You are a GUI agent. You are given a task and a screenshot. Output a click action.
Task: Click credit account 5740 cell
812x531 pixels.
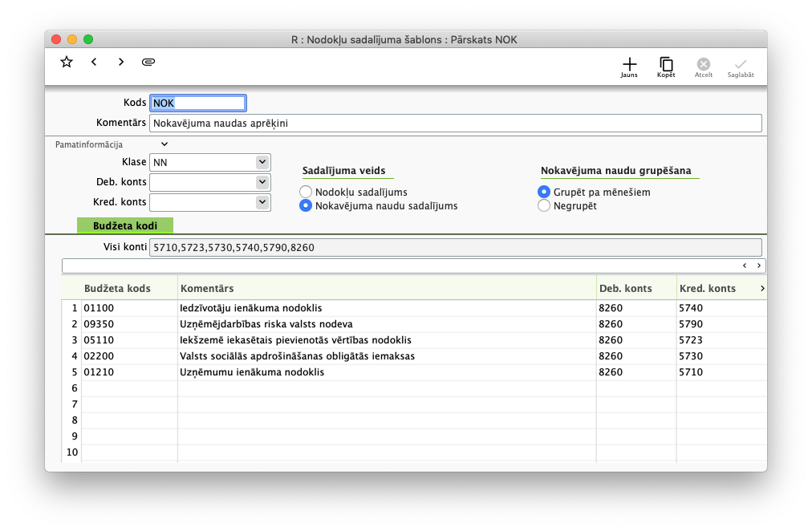[x=721, y=308]
